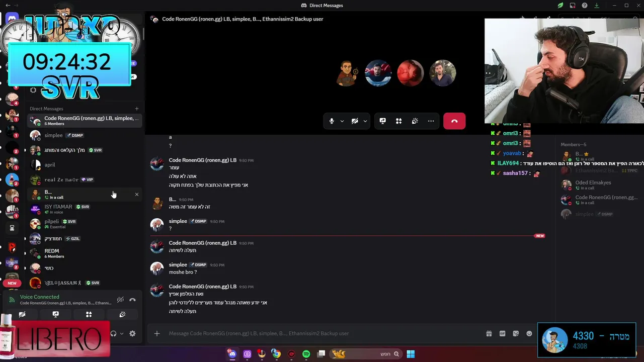This screenshot has width=644, height=362.
Task: Open B... member in members list
Action: (599, 156)
